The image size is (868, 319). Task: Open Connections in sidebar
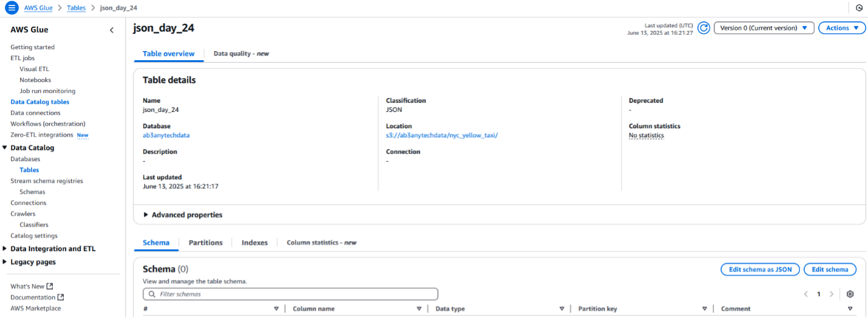(x=28, y=202)
